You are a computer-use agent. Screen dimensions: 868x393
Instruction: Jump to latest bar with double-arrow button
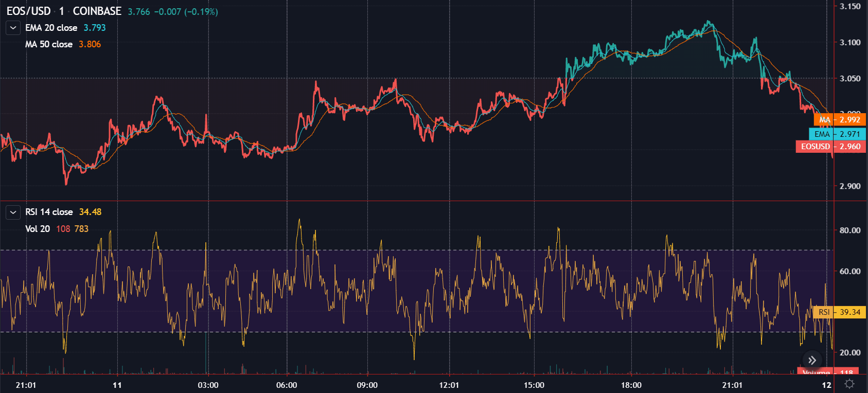tap(812, 360)
